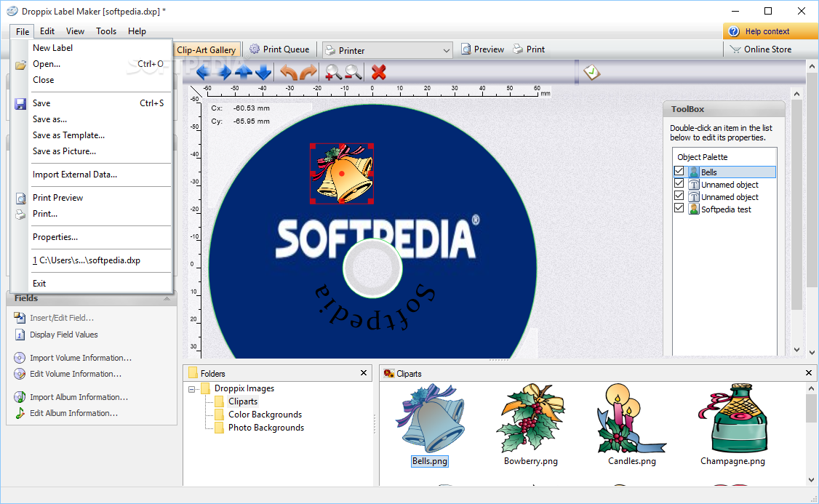
Task: Click Insert/Edit Field... link
Action: coord(62,318)
